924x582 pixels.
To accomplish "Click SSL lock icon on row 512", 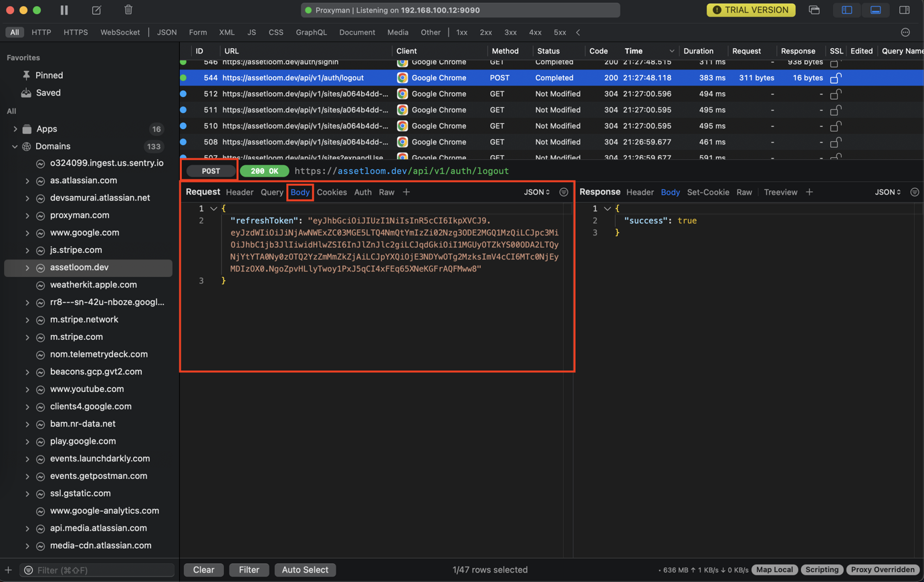I will tap(835, 94).
